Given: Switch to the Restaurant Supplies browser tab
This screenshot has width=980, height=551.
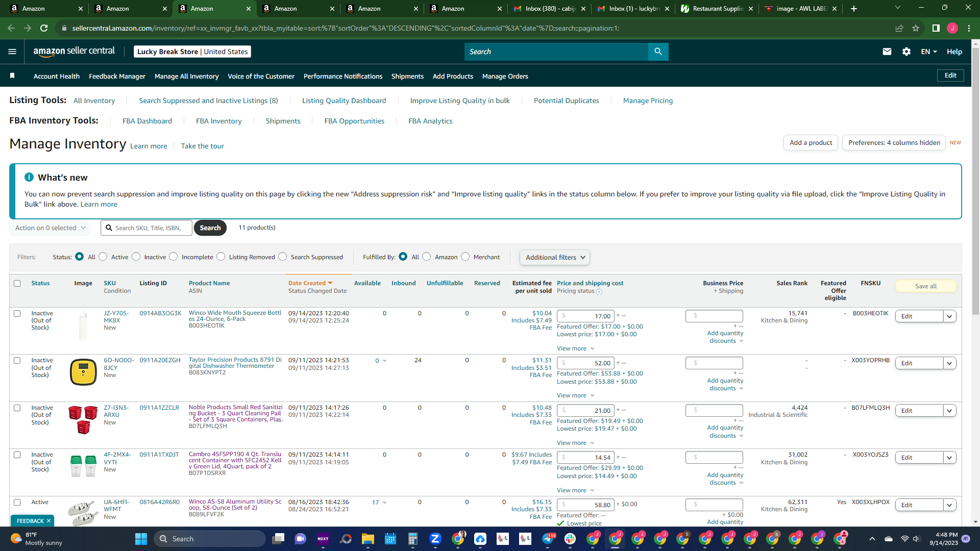Looking at the screenshot, I should pos(717,9).
